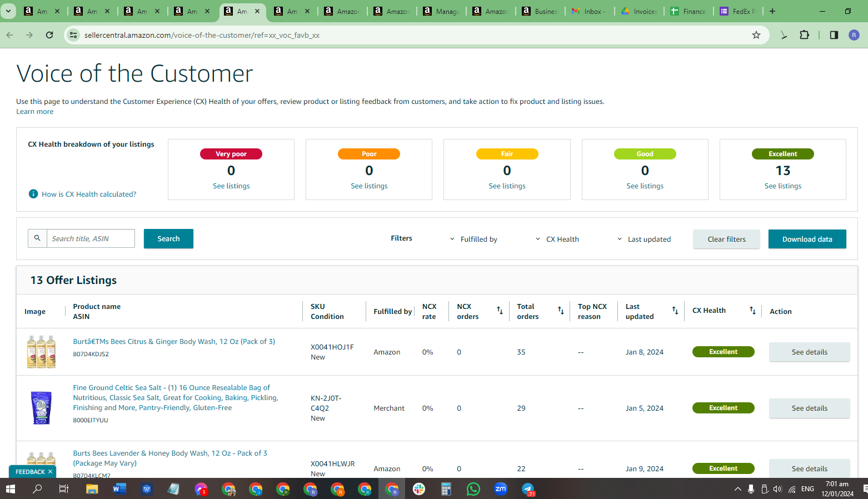Sort listings by Total orders
868x499 pixels.
click(561, 311)
